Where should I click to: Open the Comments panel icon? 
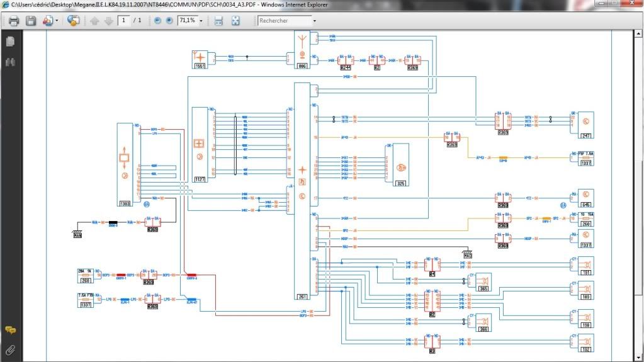click(10, 330)
